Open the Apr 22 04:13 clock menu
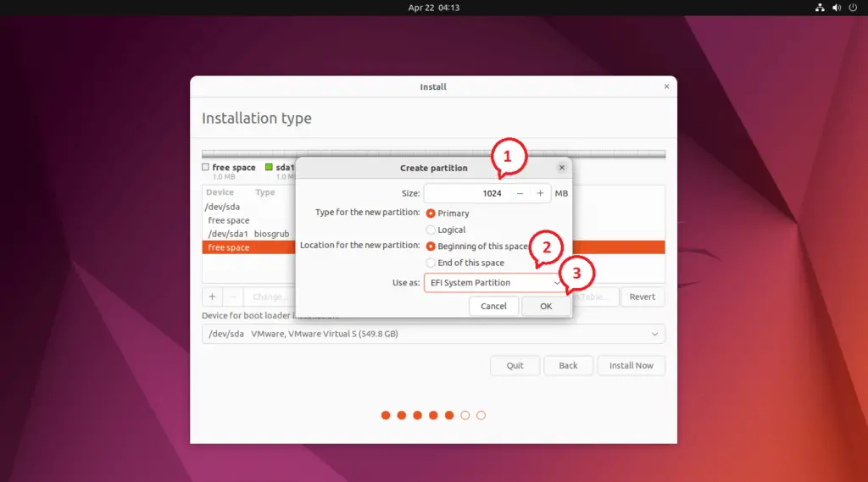 click(x=433, y=8)
